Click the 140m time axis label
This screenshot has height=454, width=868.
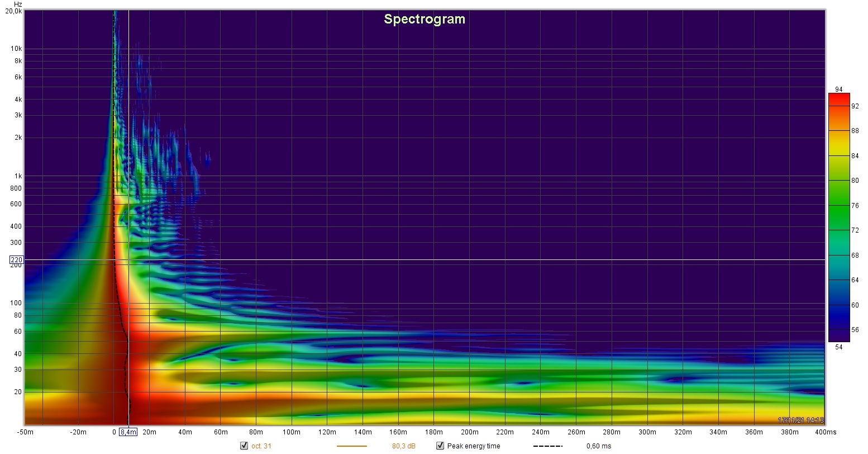tap(363, 432)
